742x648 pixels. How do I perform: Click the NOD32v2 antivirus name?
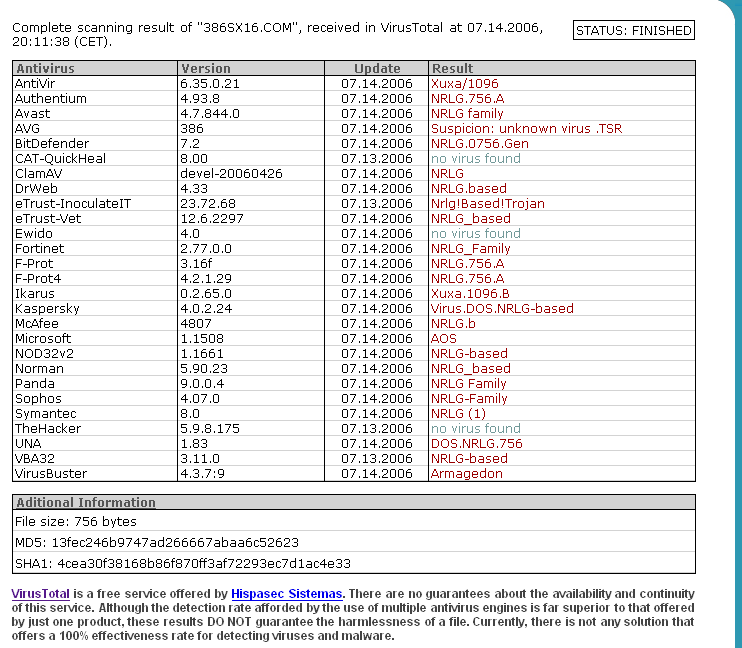[44, 354]
